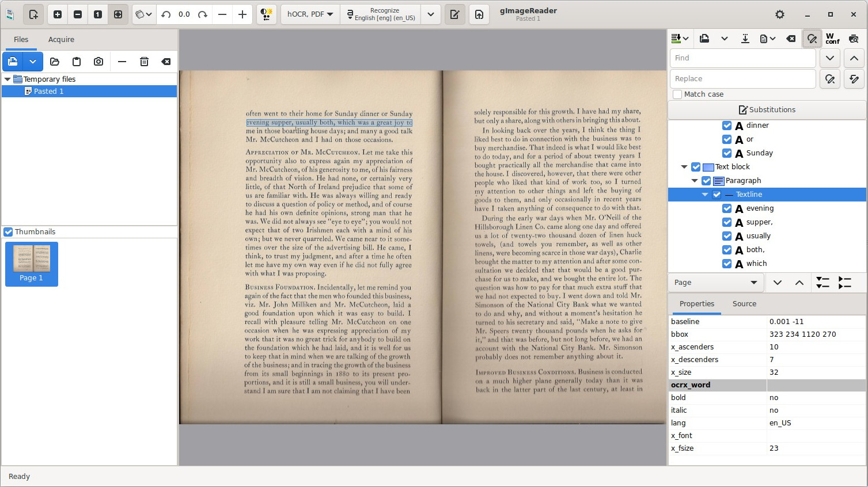Image resolution: width=868 pixels, height=487 pixels.
Task: Toggle the word confidence values button
Action: 832,39
